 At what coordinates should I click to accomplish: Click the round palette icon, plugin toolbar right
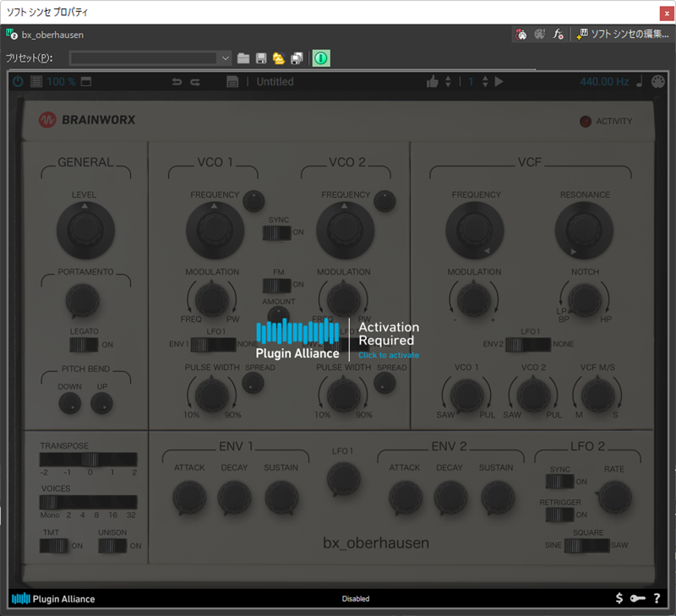[x=658, y=81]
